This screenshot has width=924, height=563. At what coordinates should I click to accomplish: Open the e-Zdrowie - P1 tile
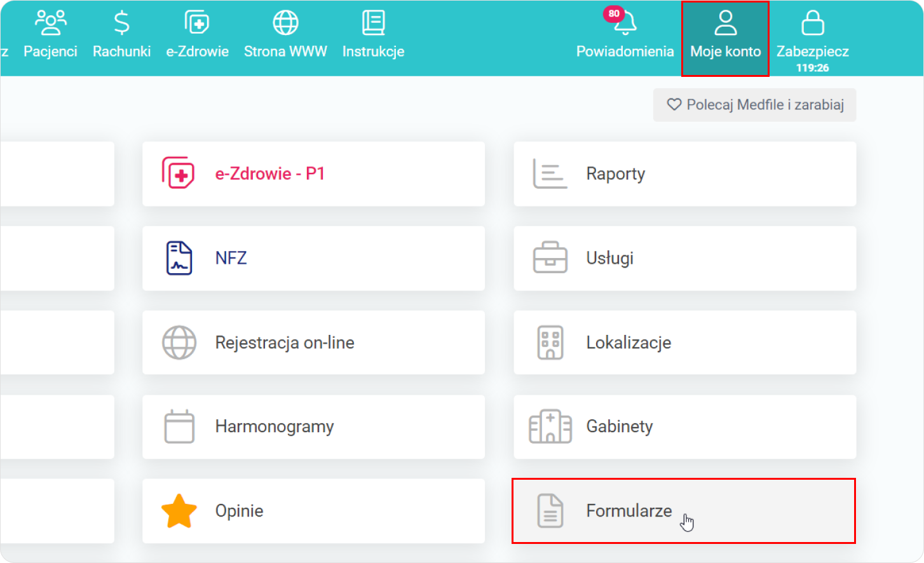313,173
